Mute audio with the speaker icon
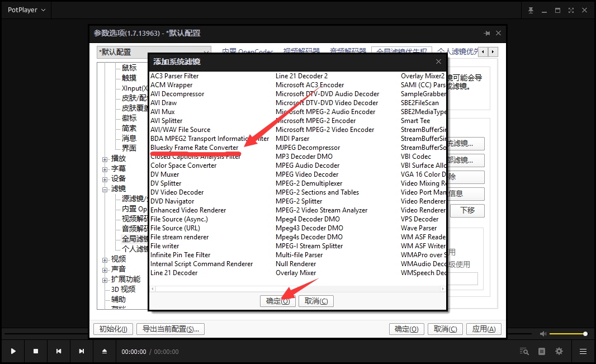This screenshot has height=364, width=596. point(543,334)
